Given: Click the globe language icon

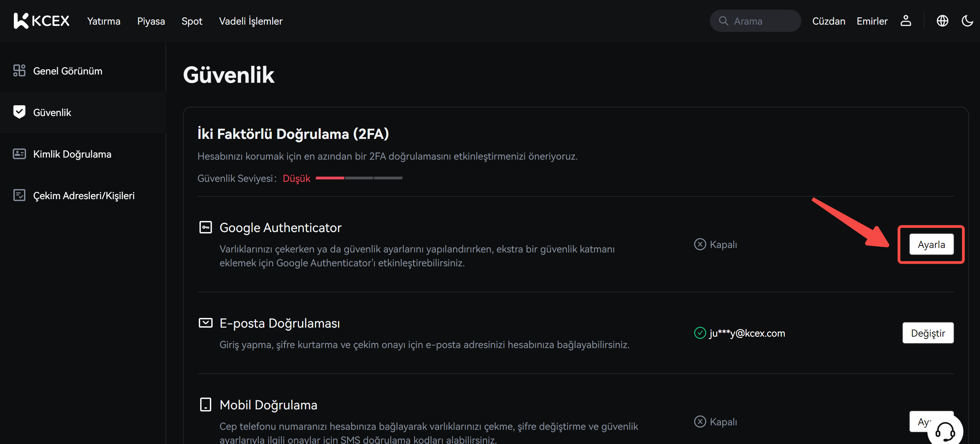Looking at the screenshot, I should click(x=942, y=20).
